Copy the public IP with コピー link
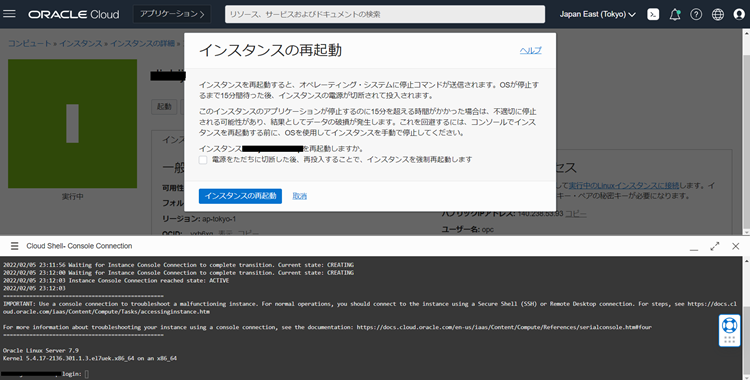This screenshot has height=380, width=750. point(575,214)
